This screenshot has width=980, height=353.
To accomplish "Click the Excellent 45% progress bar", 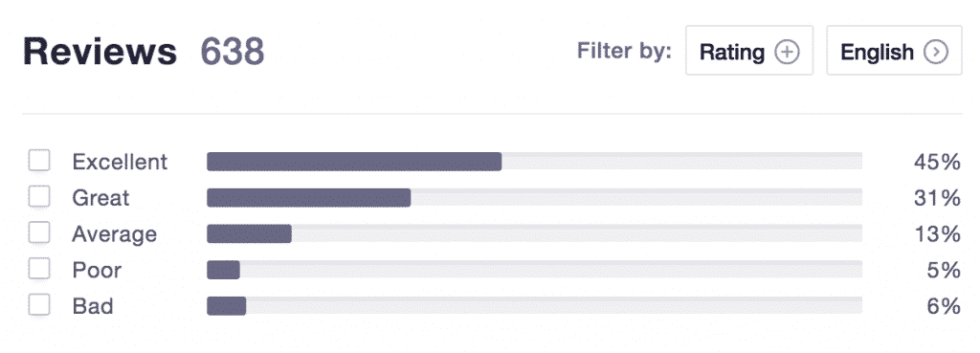I will [534, 161].
